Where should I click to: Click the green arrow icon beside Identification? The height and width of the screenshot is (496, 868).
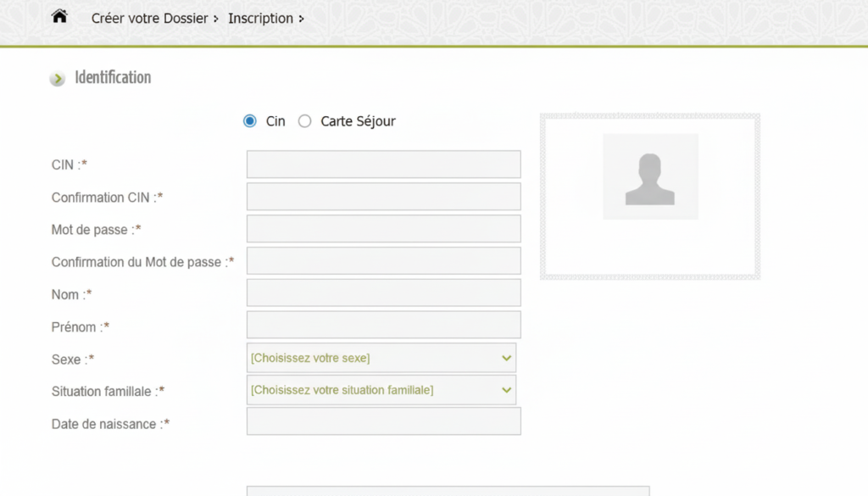pos(57,79)
